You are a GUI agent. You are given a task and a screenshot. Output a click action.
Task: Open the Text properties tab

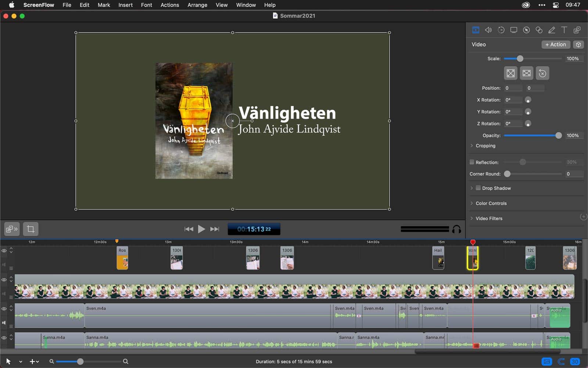tap(564, 30)
